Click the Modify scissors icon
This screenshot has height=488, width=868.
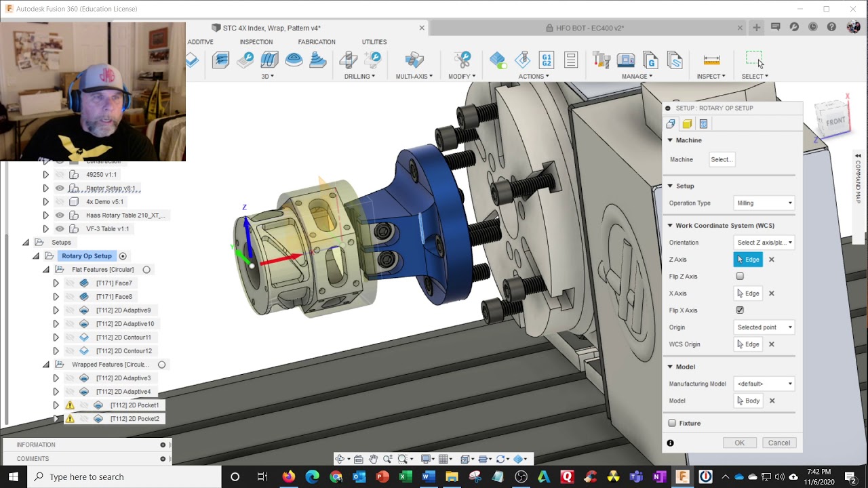click(463, 60)
